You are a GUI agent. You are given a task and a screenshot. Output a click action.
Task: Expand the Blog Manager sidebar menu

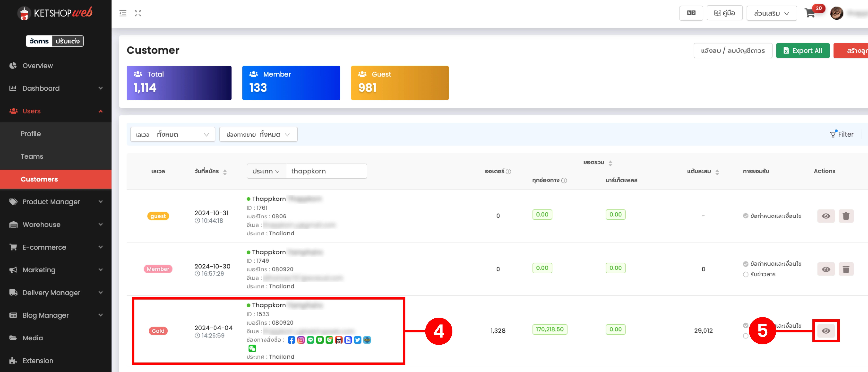pyautogui.click(x=56, y=315)
